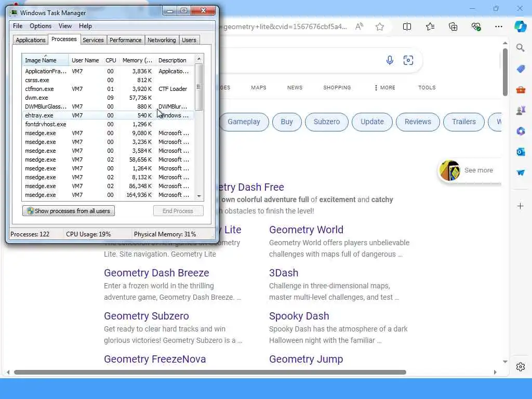Add page to favorites star icon
The width and height of the screenshot is (532, 399).
(380, 26)
